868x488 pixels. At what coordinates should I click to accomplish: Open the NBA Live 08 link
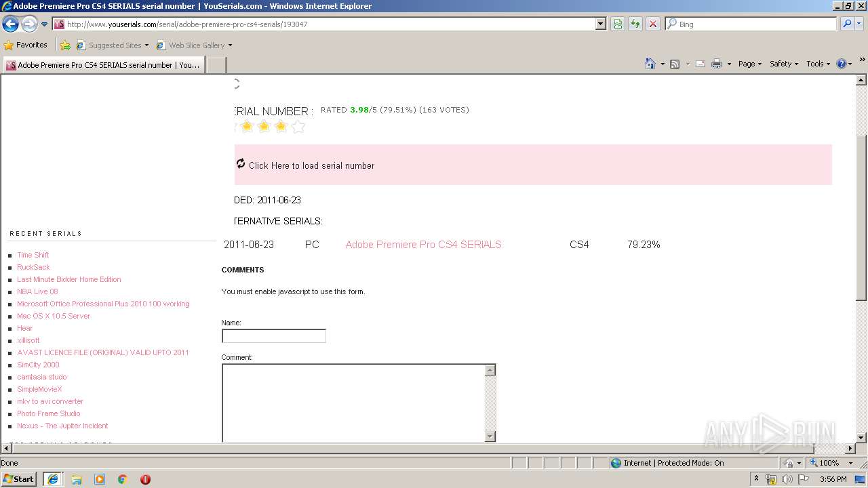pos(37,291)
